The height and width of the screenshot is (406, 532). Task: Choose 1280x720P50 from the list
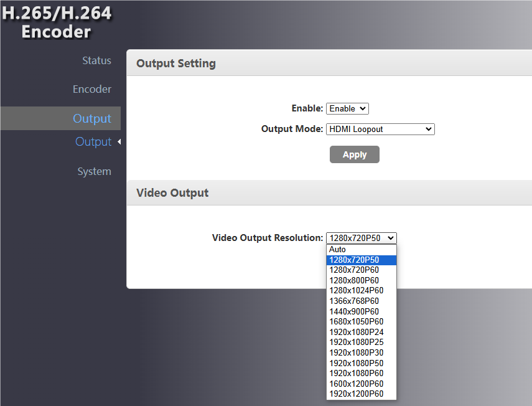point(362,260)
